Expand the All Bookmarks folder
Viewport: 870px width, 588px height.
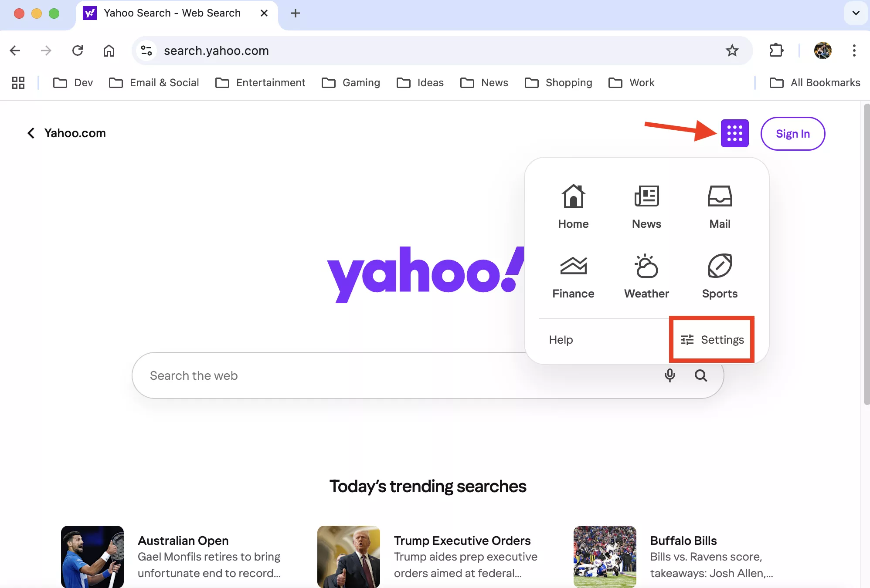tap(815, 83)
